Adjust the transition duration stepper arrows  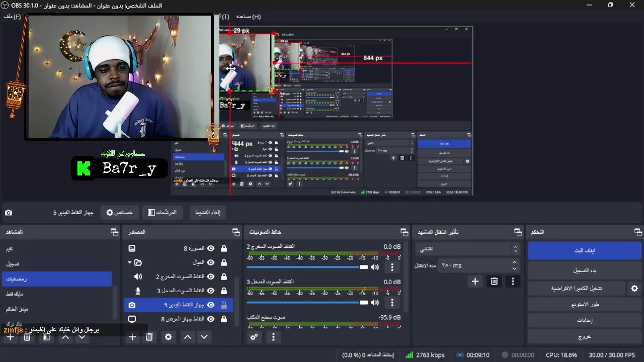click(514, 265)
